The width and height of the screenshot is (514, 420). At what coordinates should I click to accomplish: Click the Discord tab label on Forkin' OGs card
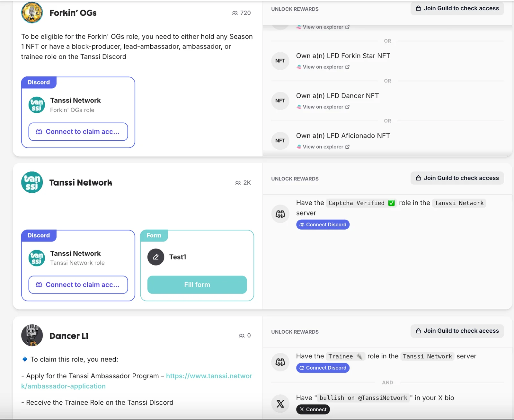39,82
